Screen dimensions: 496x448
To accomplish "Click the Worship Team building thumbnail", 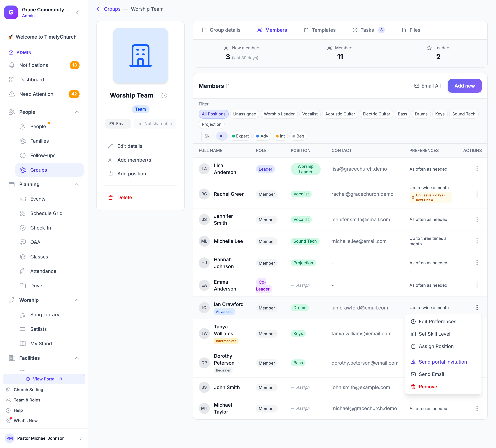I will [x=141, y=56].
